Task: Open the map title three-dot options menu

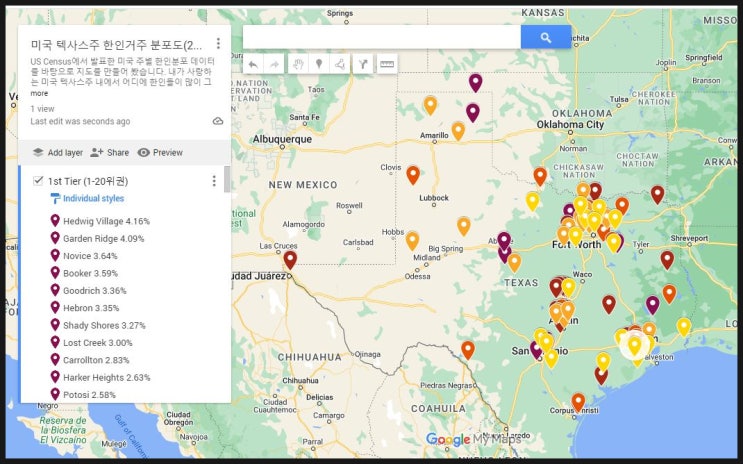Action: click(x=218, y=44)
